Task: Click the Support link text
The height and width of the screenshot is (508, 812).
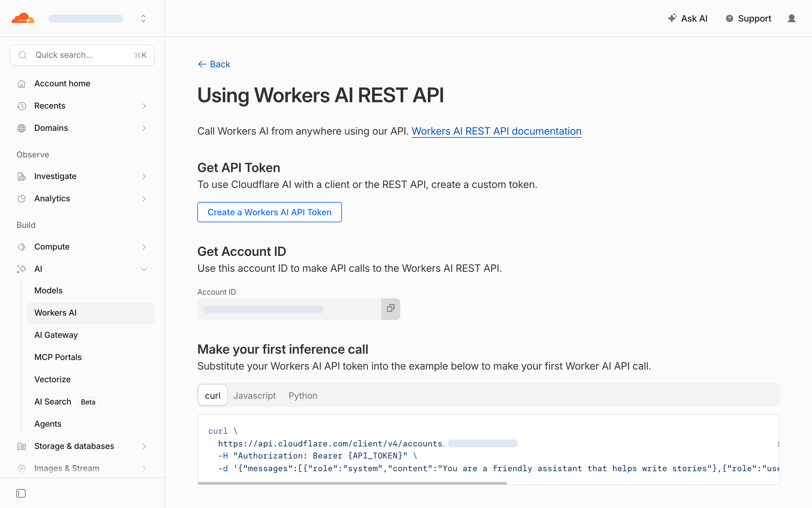Action: (754, 18)
